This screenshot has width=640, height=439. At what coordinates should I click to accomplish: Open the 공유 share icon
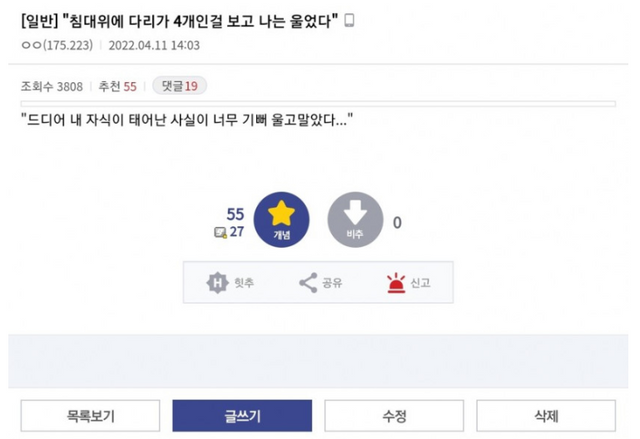click(308, 283)
